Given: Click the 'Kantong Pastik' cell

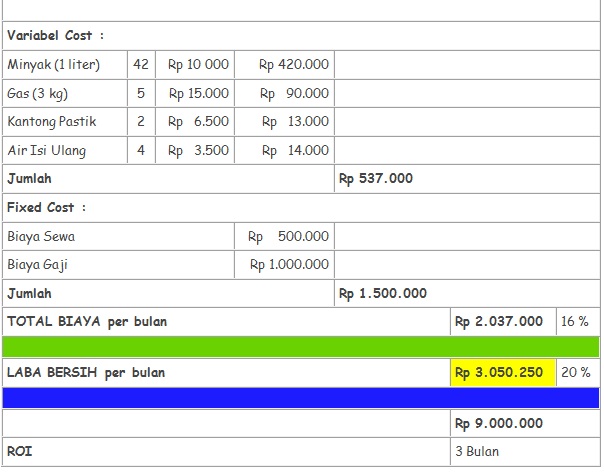Looking at the screenshot, I should point(65,121).
